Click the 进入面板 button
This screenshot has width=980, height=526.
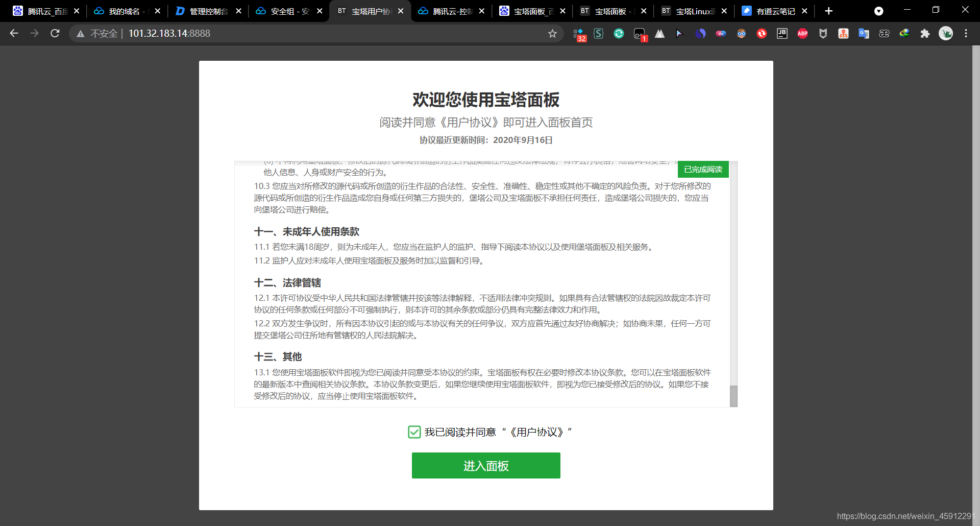point(486,465)
